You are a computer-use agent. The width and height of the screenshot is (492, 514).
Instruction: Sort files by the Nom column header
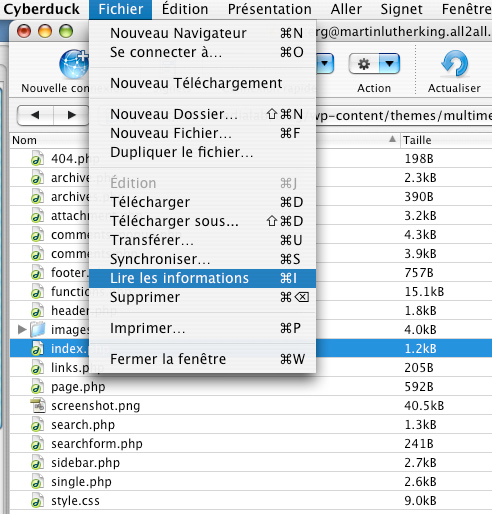pyautogui.click(x=24, y=140)
